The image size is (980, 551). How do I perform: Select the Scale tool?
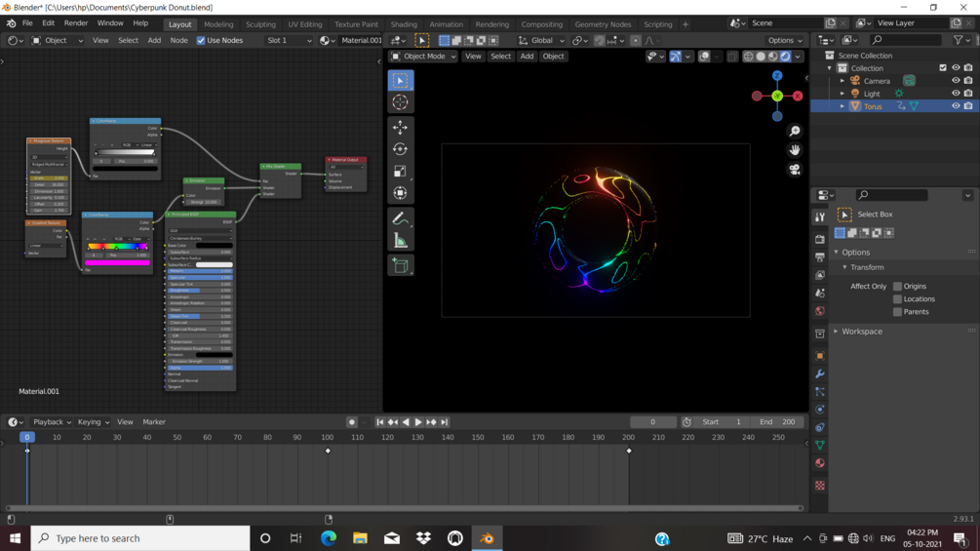click(x=400, y=172)
